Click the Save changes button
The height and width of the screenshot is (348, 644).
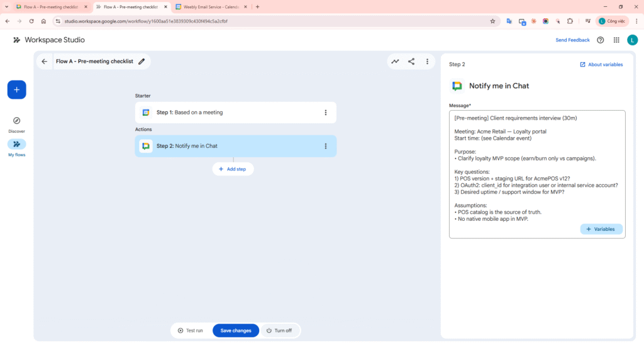tap(236, 330)
